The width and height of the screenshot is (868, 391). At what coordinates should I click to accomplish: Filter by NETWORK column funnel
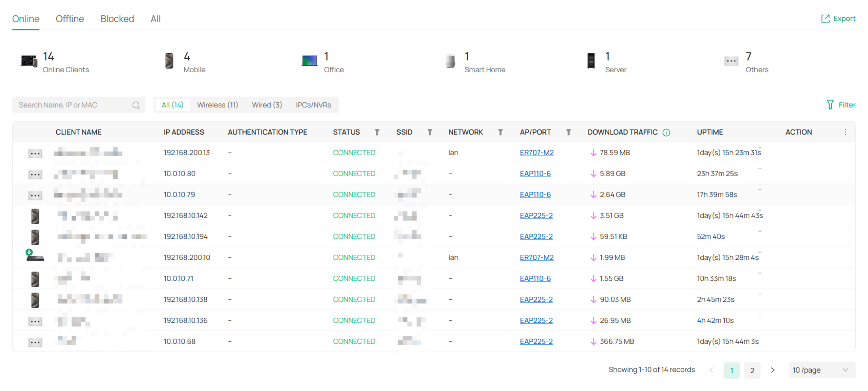pos(500,132)
